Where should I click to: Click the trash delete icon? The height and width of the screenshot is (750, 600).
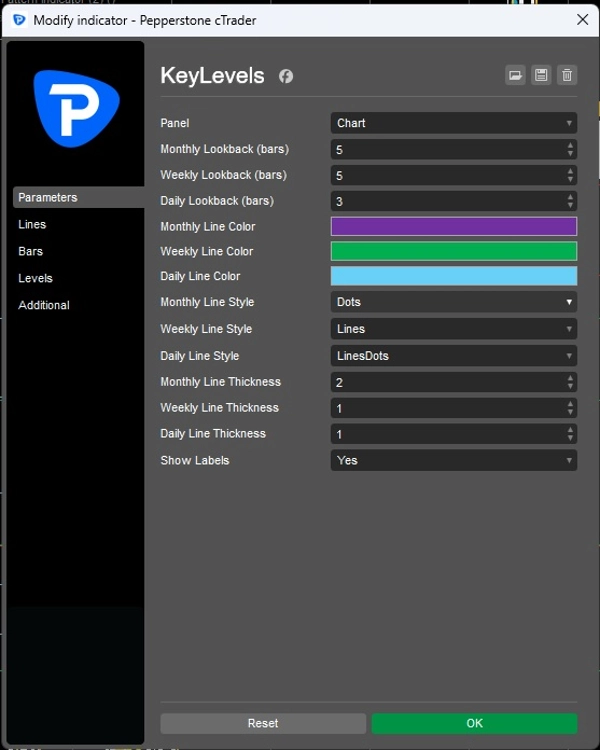(567, 75)
